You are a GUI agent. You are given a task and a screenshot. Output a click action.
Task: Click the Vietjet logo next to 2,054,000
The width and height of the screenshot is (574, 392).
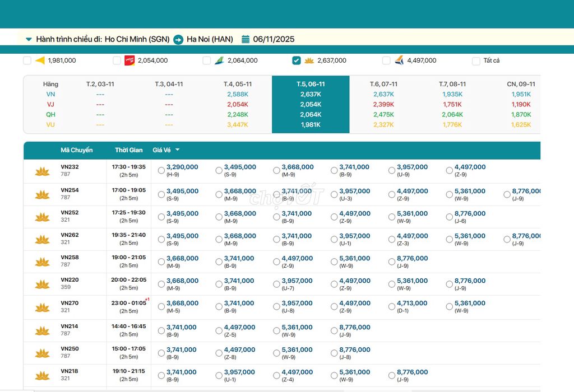click(129, 60)
